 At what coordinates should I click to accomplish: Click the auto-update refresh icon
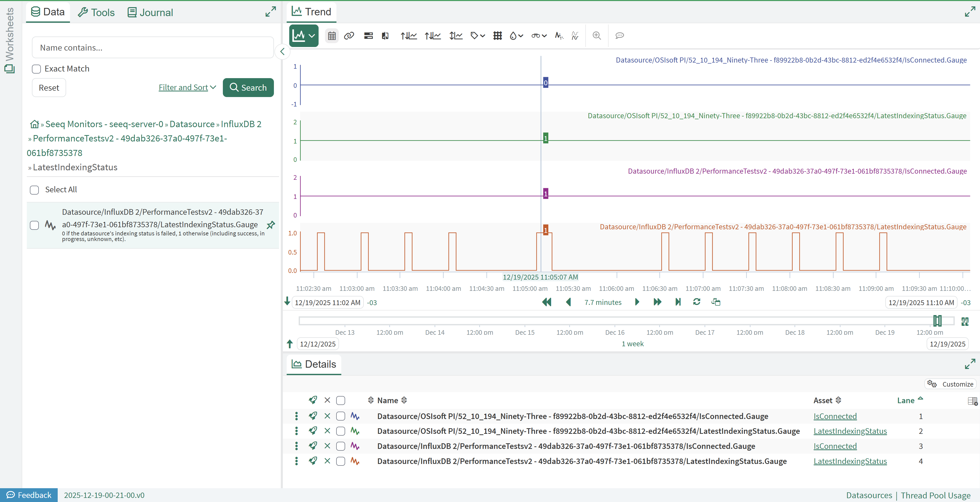click(697, 302)
